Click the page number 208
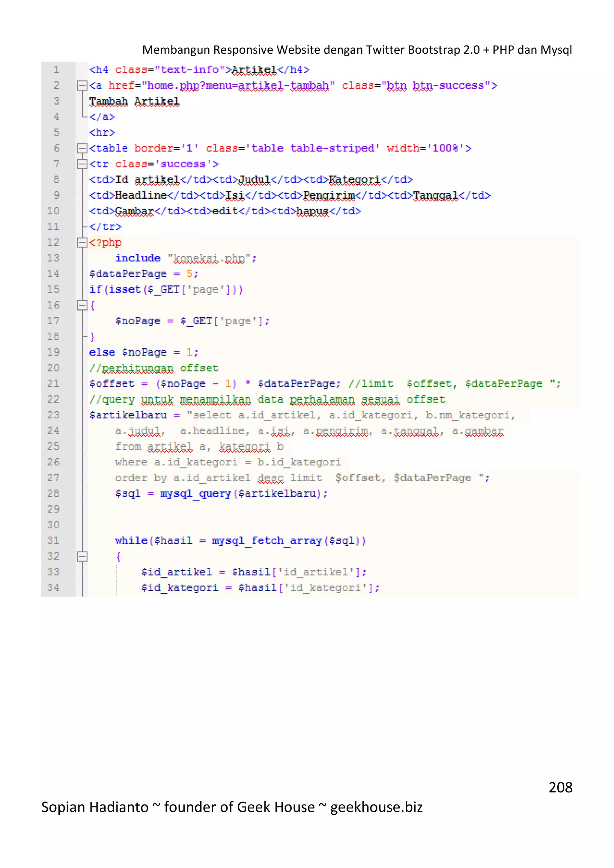 click(560, 787)
